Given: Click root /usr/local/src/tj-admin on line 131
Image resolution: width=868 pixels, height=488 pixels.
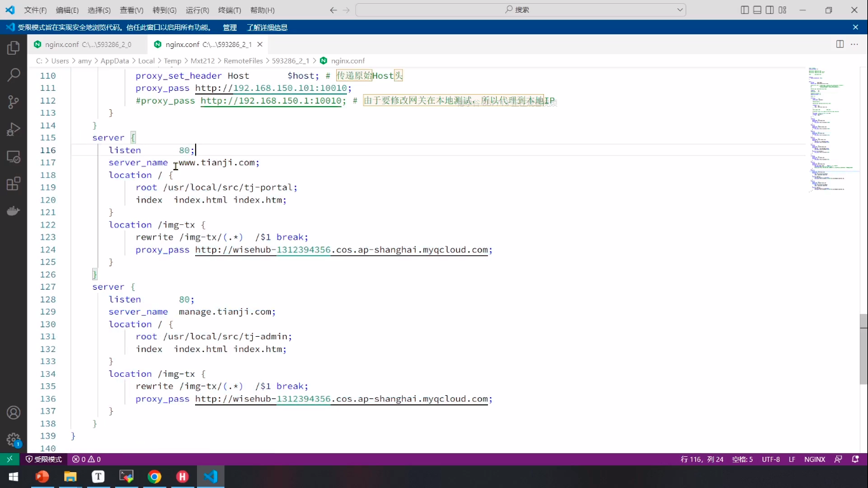Looking at the screenshot, I should pyautogui.click(x=214, y=337).
